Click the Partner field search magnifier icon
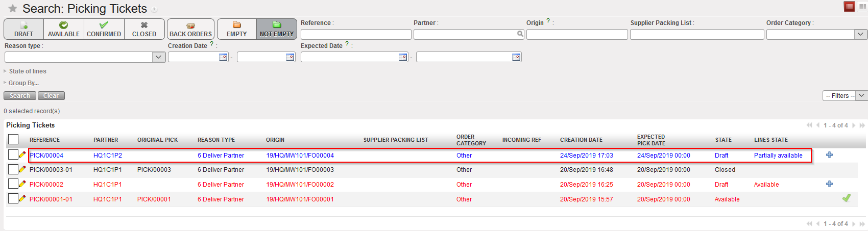The width and height of the screenshot is (868, 231). tap(520, 34)
